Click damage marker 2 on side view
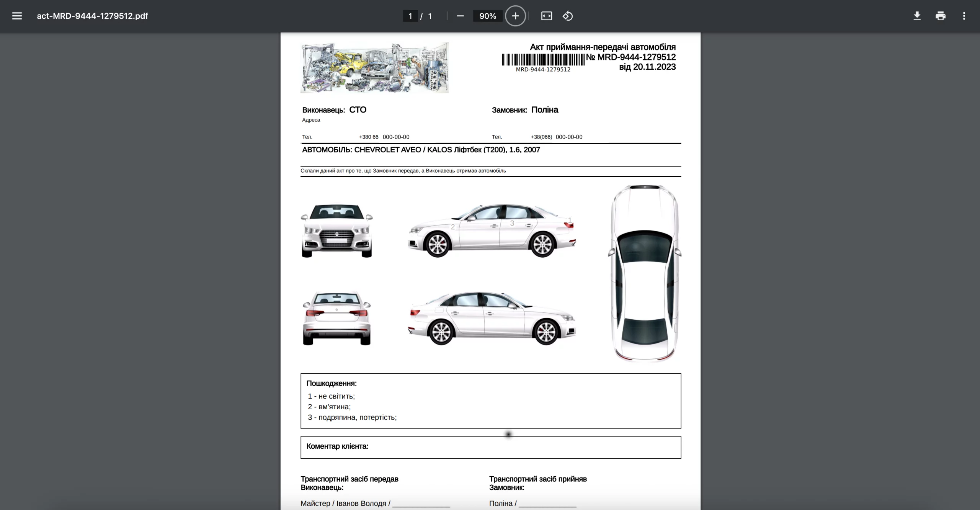This screenshot has width=980, height=510. click(453, 227)
